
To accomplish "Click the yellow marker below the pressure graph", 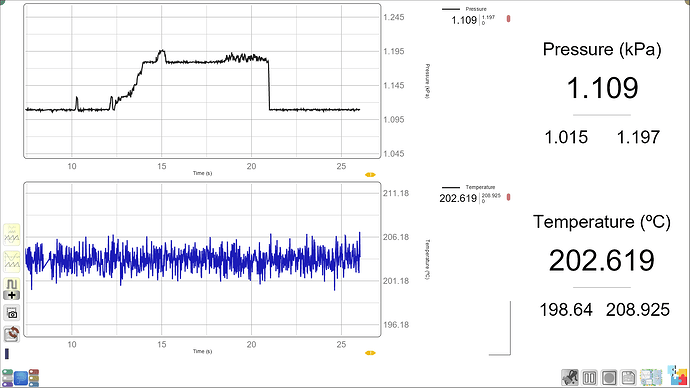I will tap(370, 175).
